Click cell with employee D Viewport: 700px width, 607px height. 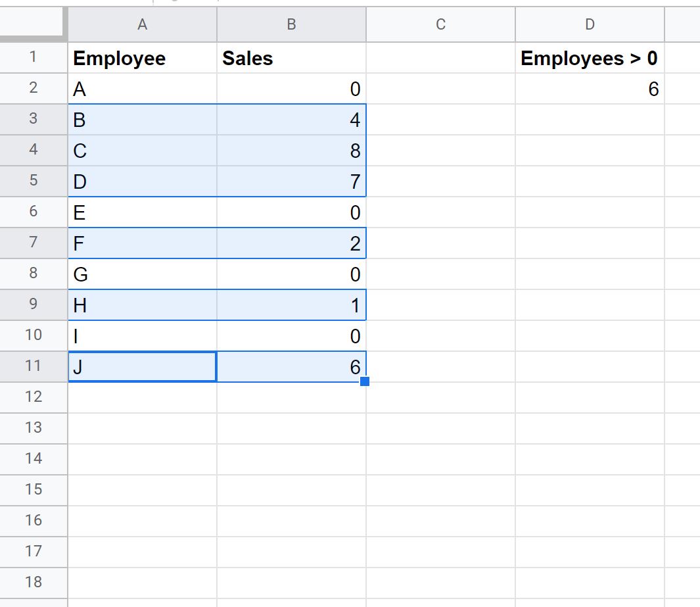tap(143, 182)
